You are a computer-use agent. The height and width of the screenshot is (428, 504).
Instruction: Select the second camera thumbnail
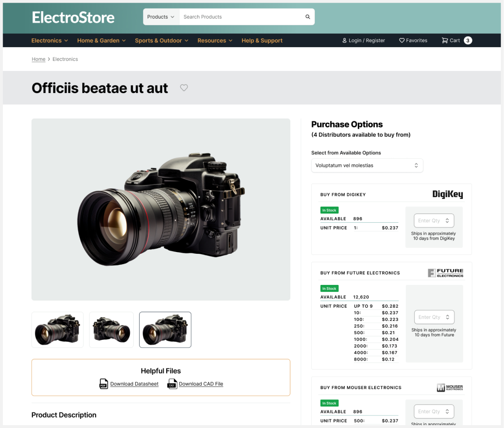pos(111,329)
